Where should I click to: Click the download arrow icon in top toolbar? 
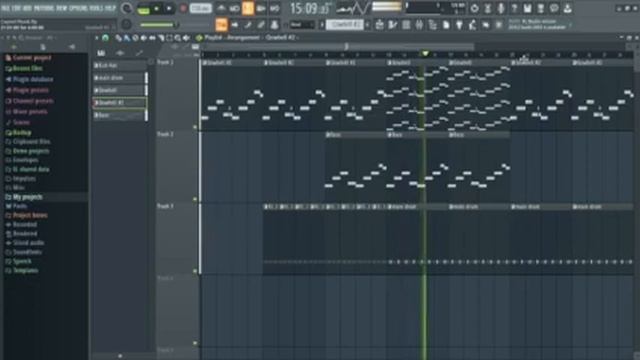[x=567, y=8]
